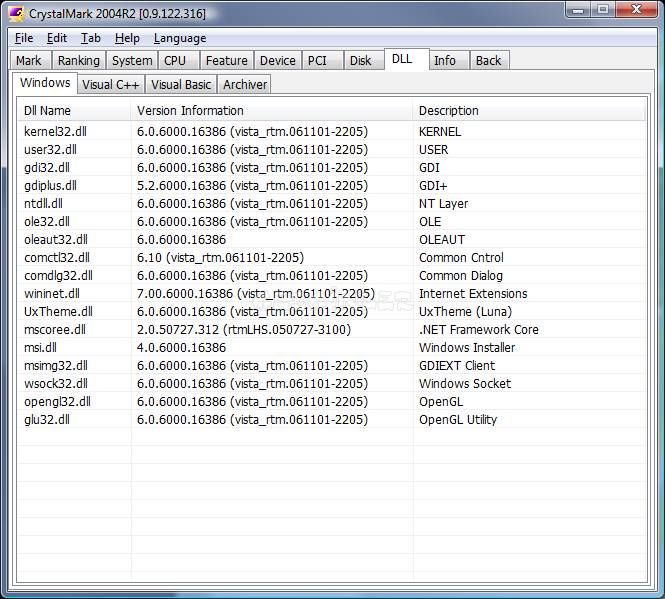The width and height of the screenshot is (665, 599).
Task: Click version 5.2.6000.16386 of gdiplus
Action: pyautogui.click(x=252, y=186)
